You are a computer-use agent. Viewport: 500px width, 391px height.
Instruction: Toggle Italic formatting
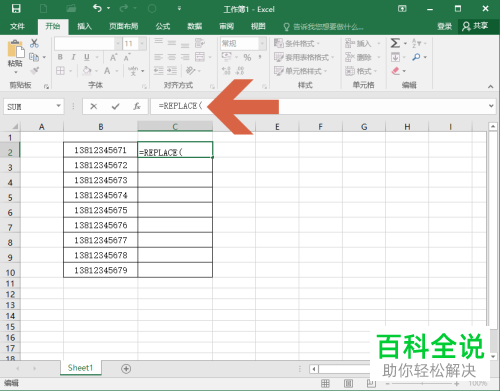pos(73,57)
